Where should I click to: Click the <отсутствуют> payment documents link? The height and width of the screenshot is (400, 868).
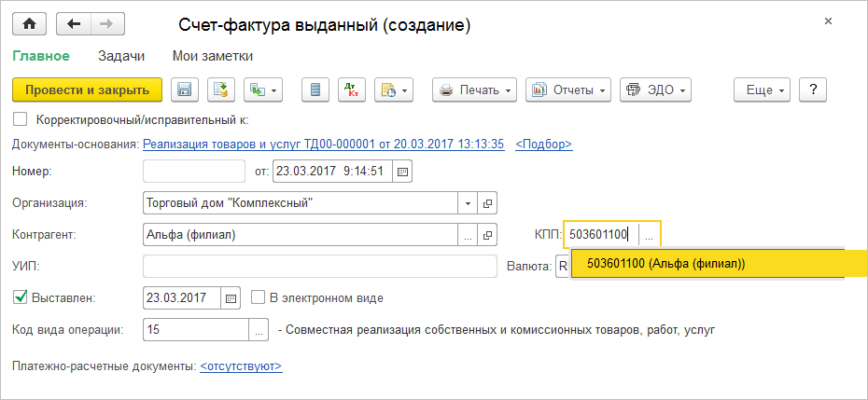click(x=242, y=366)
